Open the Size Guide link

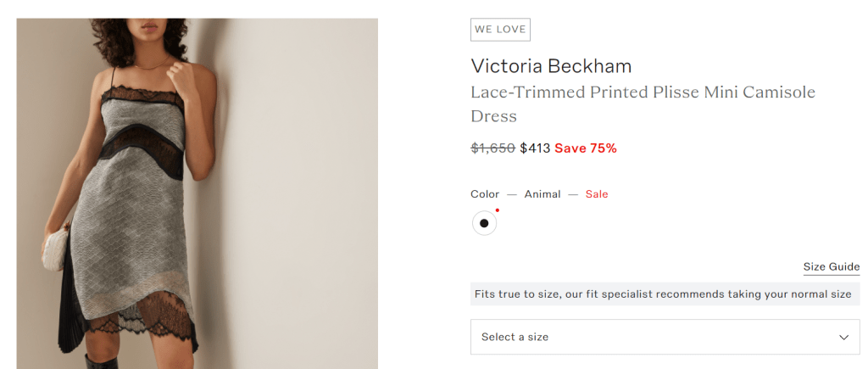click(x=831, y=267)
